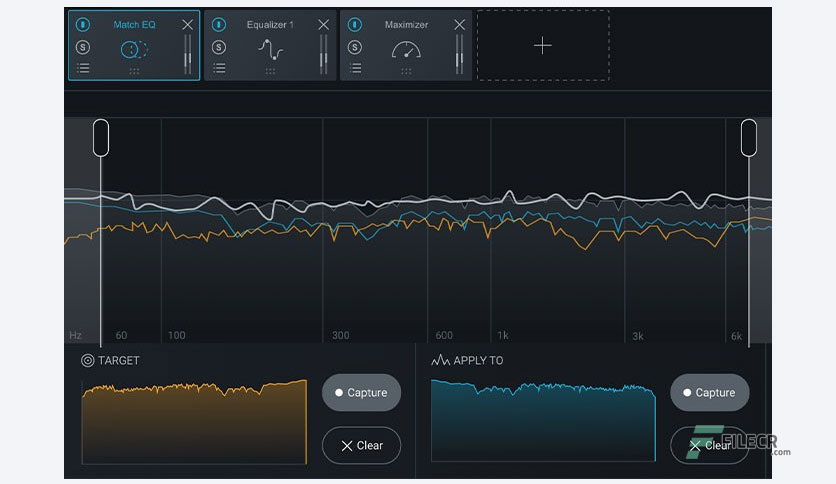Remove the Maximizer module
The height and width of the screenshot is (484, 836).
click(459, 25)
